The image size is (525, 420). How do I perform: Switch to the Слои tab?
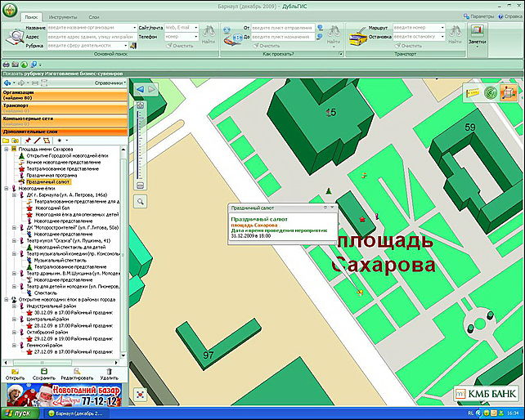tap(94, 16)
